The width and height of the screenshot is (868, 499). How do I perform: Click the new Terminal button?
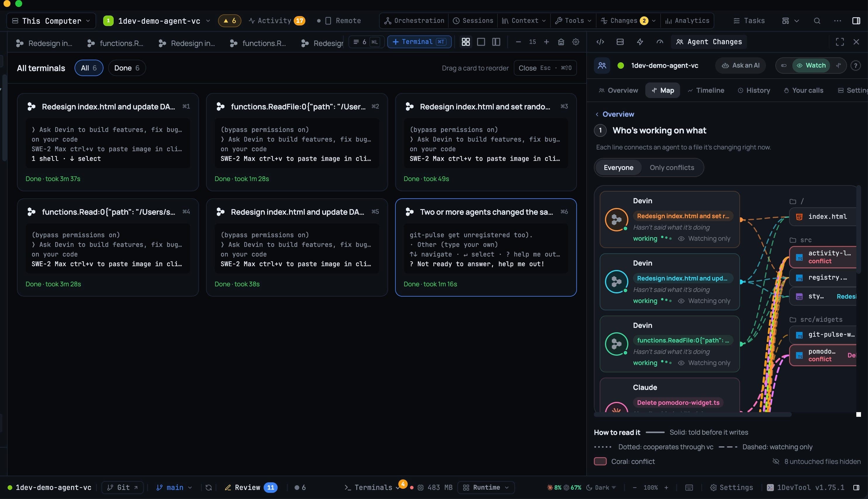(419, 42)
